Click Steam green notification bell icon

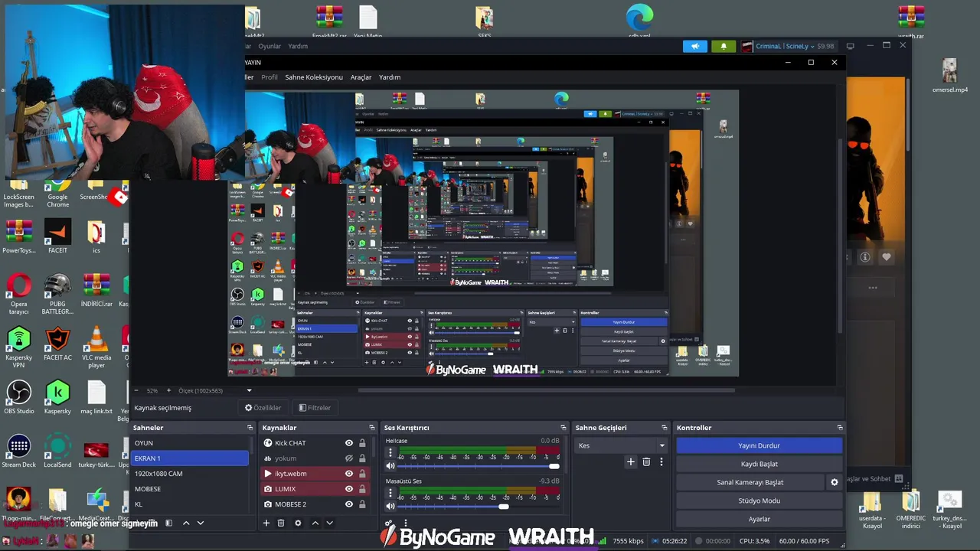coord(724,46)
